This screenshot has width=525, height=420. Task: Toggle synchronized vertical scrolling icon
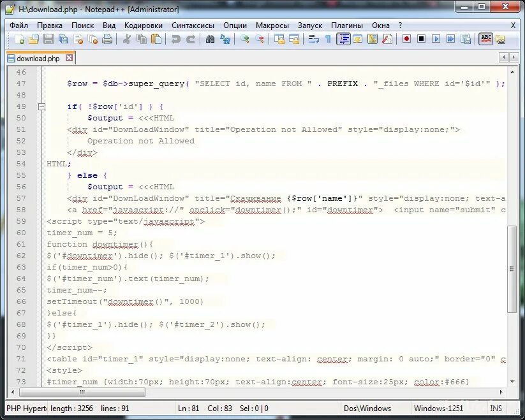click(279, 40)
